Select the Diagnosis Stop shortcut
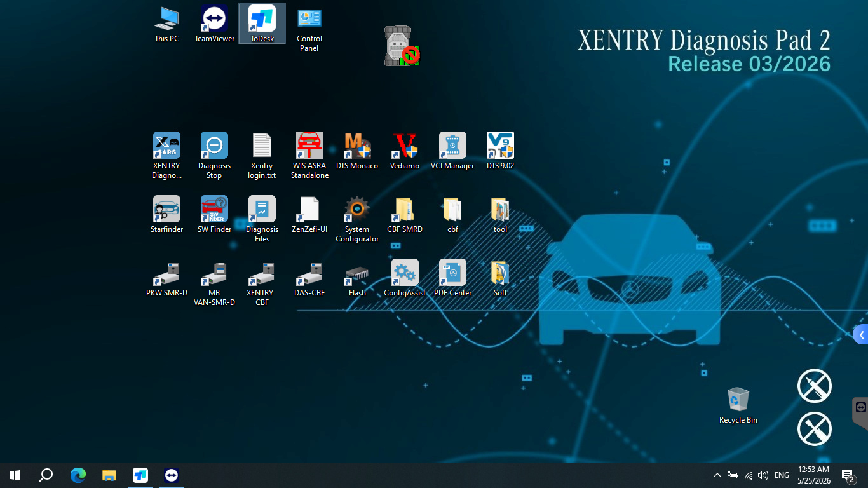This screenshot has height=488, width=868. click(214, 156)
